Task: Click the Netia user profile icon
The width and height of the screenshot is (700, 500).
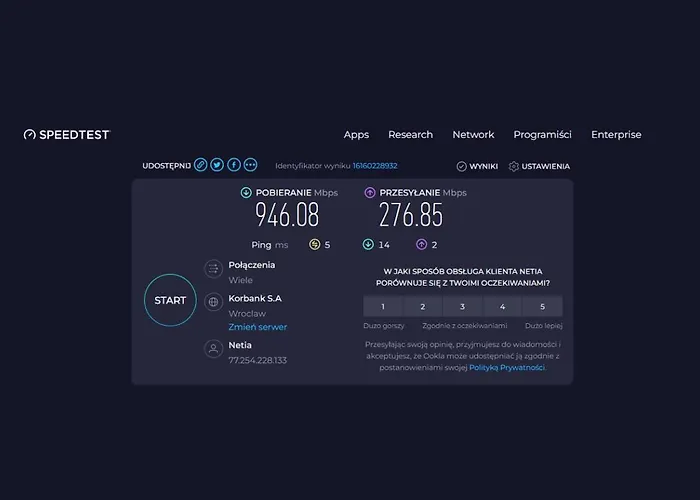Action: point(213,348)
